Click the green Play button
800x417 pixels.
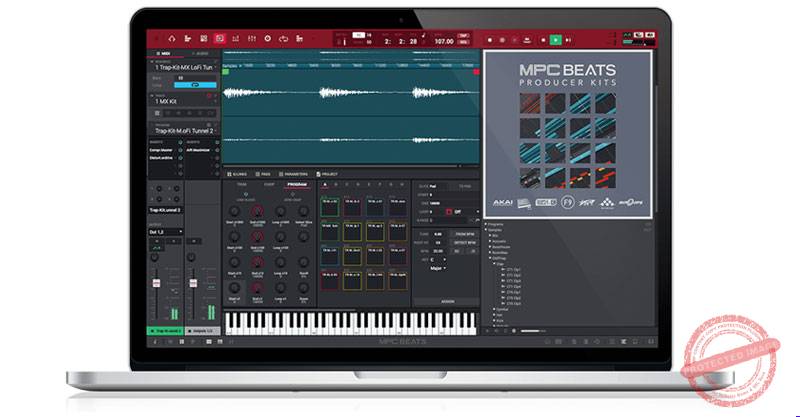556,40
